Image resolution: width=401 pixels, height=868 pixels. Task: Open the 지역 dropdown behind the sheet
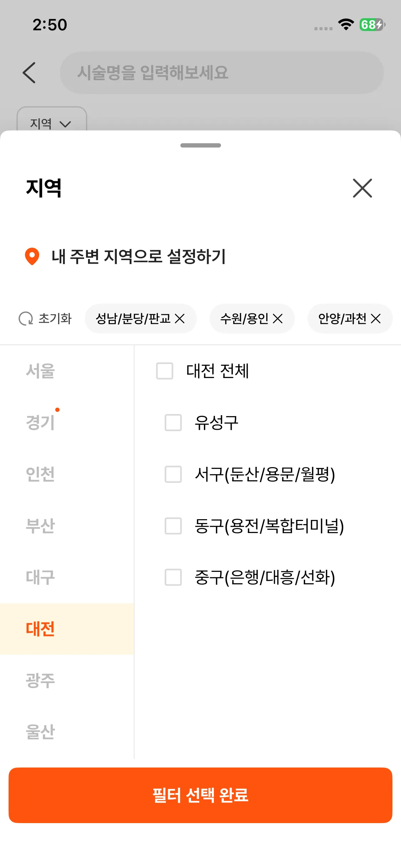coord(51,123)
